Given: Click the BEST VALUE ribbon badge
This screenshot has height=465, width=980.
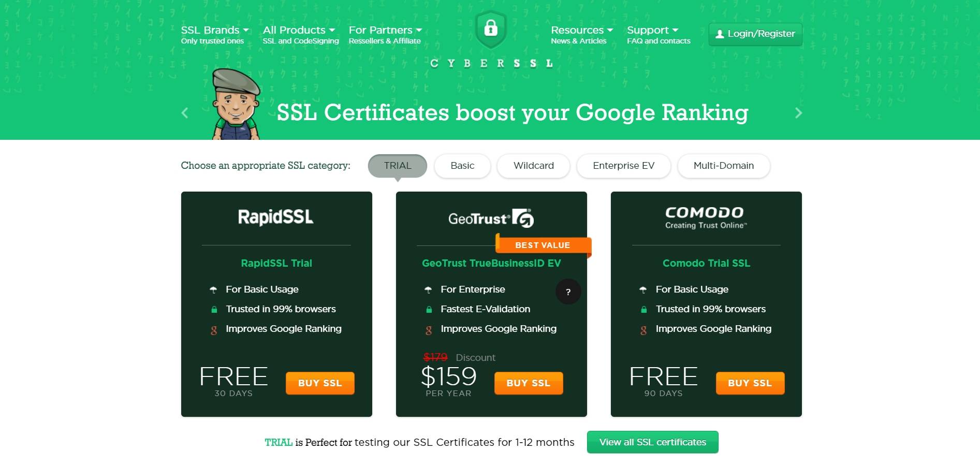Looking at the screenshot, I should click(543, 245).
